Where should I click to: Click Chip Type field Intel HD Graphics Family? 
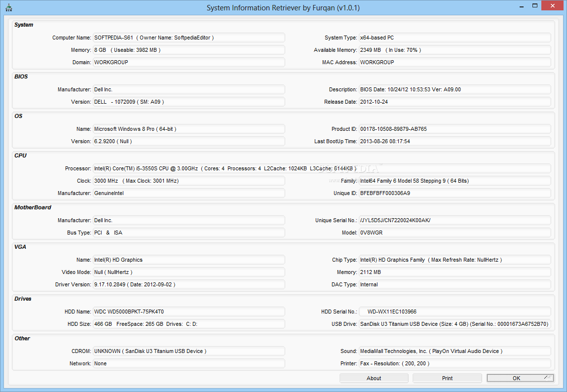455,260
